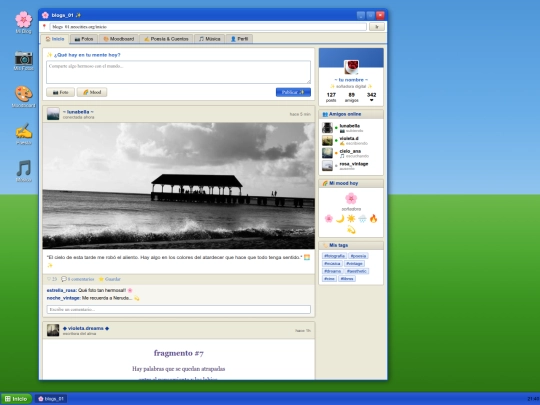Viewport: 540px width, 405px height.
Task: Focus the 'Escribe un comentario' field
Action: tap(178, 309)
